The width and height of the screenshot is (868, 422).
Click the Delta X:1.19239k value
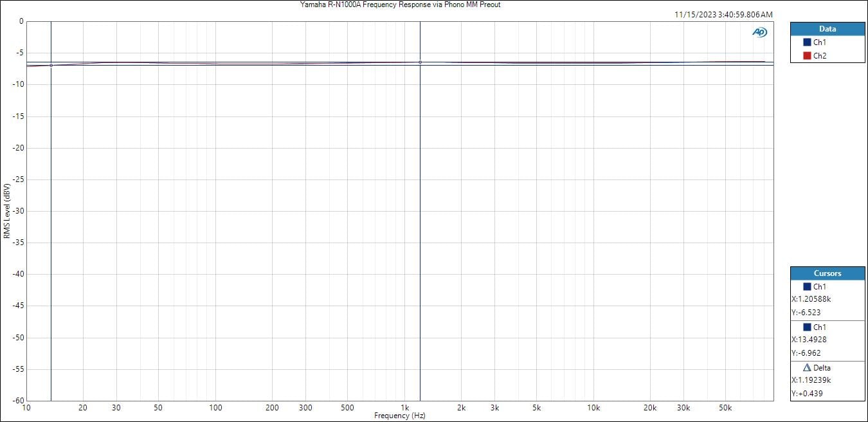(811, 380)
